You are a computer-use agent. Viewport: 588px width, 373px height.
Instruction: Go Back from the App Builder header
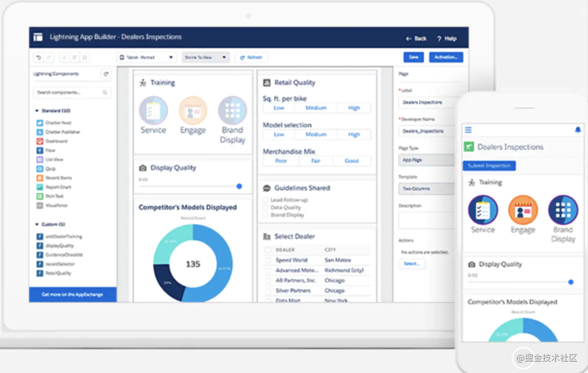coord(416,38)
